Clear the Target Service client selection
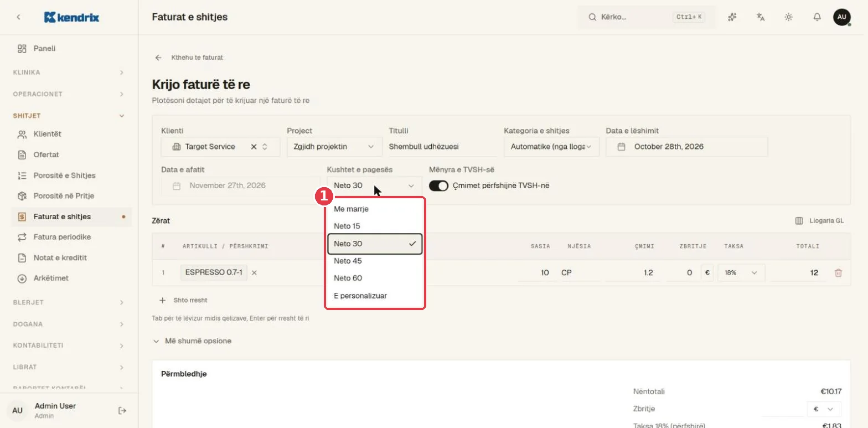This screenshot has width=868, height=428. (254, 147)
